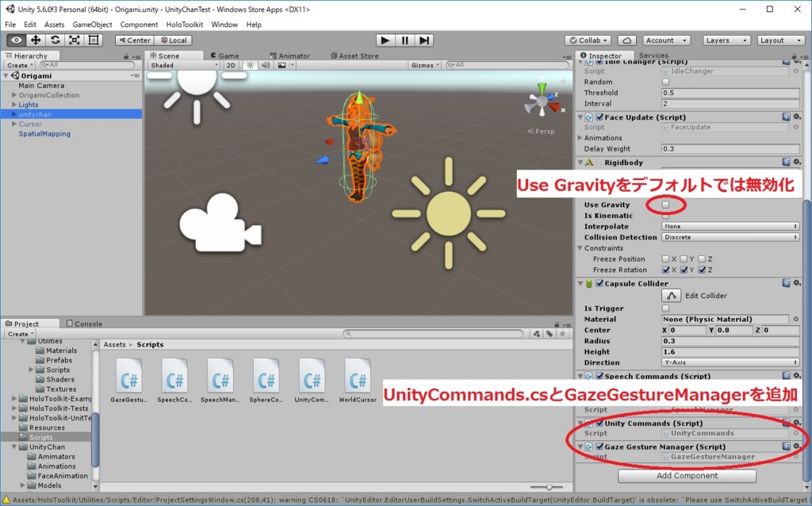Select the Rect transform tool
Viewport: 812px width, 506px height.
[x=94, y=40]
